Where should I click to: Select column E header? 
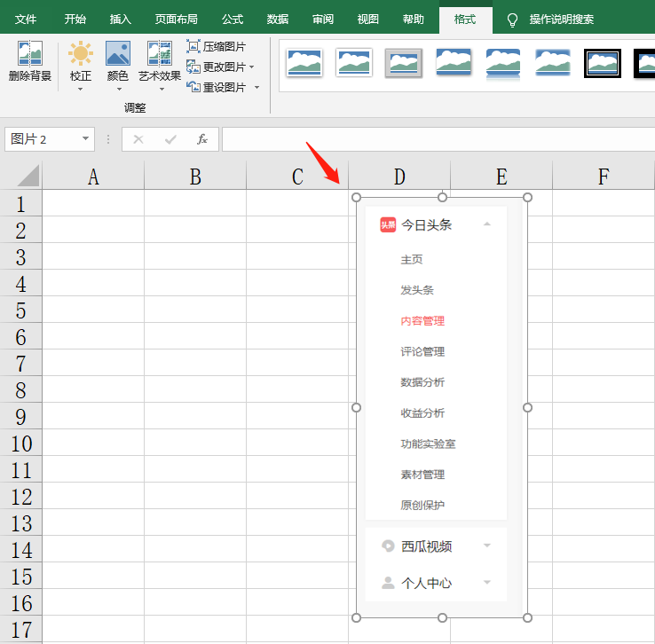pyautogui.click(x=501, y=177)
